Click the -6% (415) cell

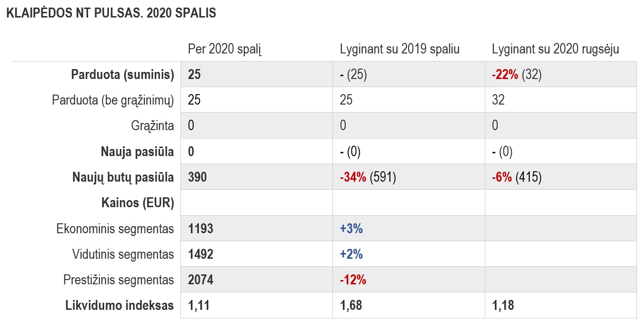[x=517, y=177]
